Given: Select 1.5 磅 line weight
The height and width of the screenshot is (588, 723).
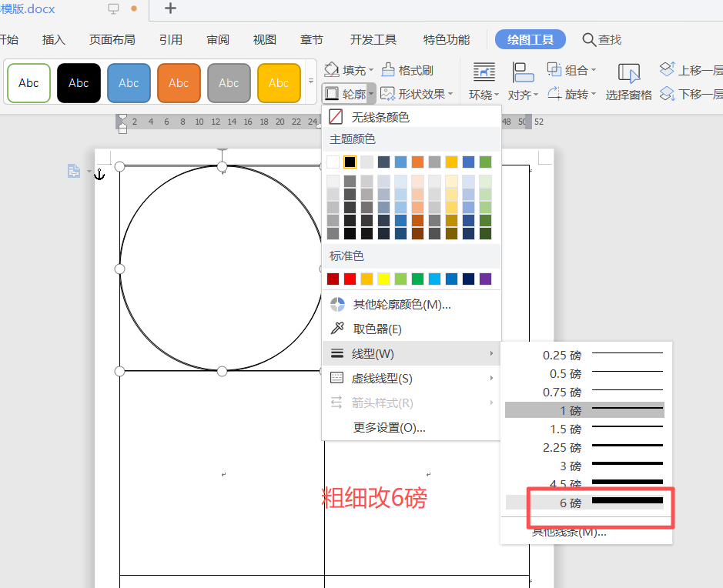Looking at the screenshot, I should [x=584, y=429].
